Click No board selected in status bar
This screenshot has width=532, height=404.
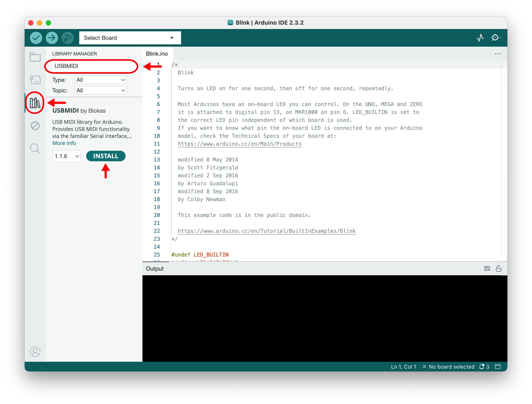(448, 366)
